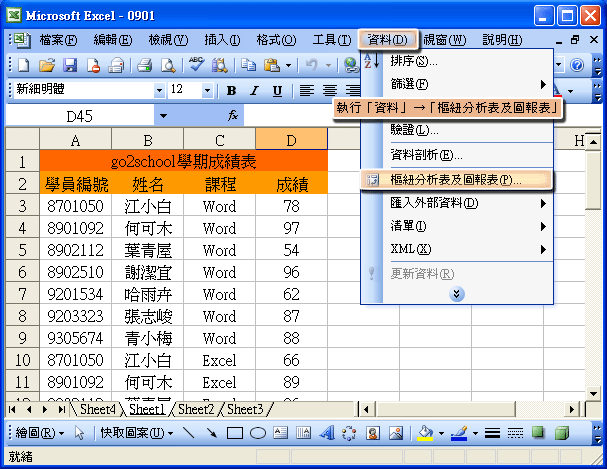The height and width of the screenshot is (469, 607).
Task: Choose 排序 Sort menu entry
Action: point(457,61)
